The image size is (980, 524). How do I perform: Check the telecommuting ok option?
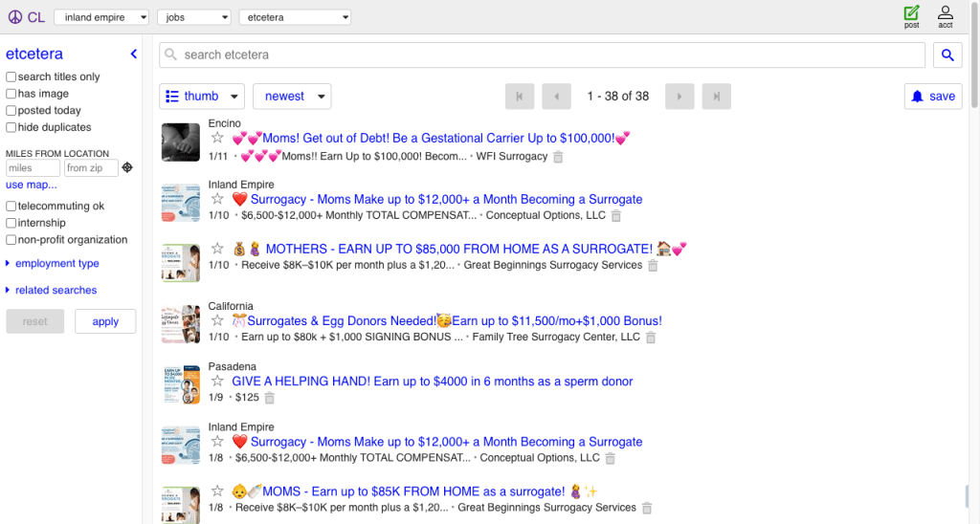(x=11, y=207)
